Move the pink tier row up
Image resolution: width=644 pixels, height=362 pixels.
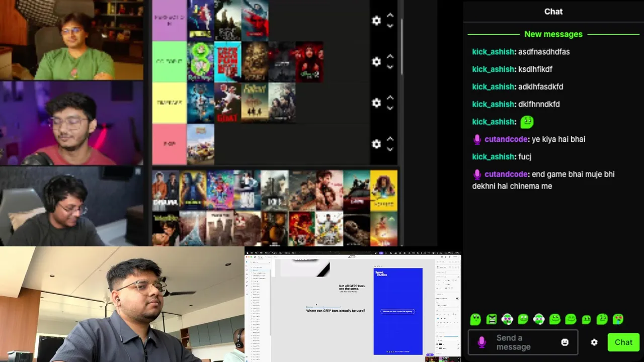(x=390, y=139)
